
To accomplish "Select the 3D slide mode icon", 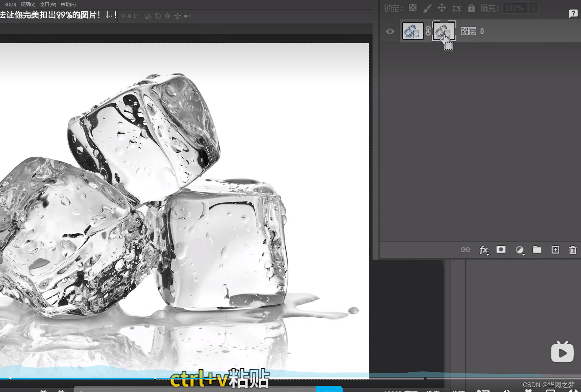I will (178, 16).
